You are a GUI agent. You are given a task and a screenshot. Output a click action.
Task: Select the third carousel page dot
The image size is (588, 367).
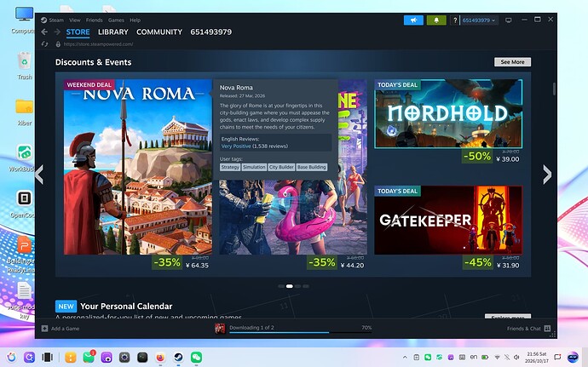pos(297,286)
